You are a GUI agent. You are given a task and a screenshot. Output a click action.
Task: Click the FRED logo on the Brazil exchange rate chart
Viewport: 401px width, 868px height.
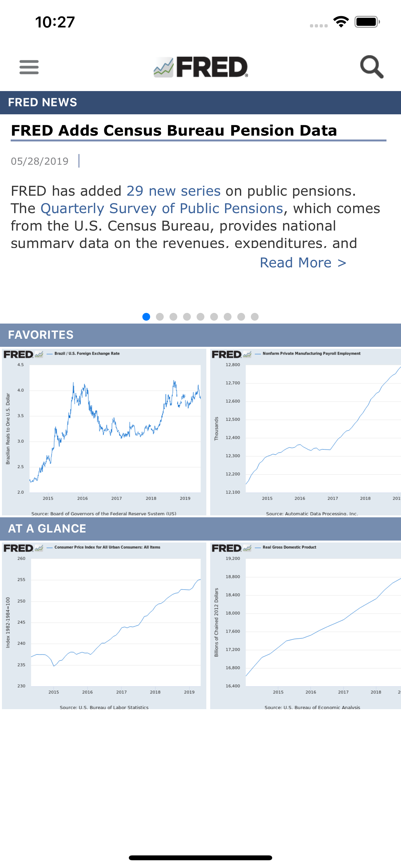pos(20,355)
